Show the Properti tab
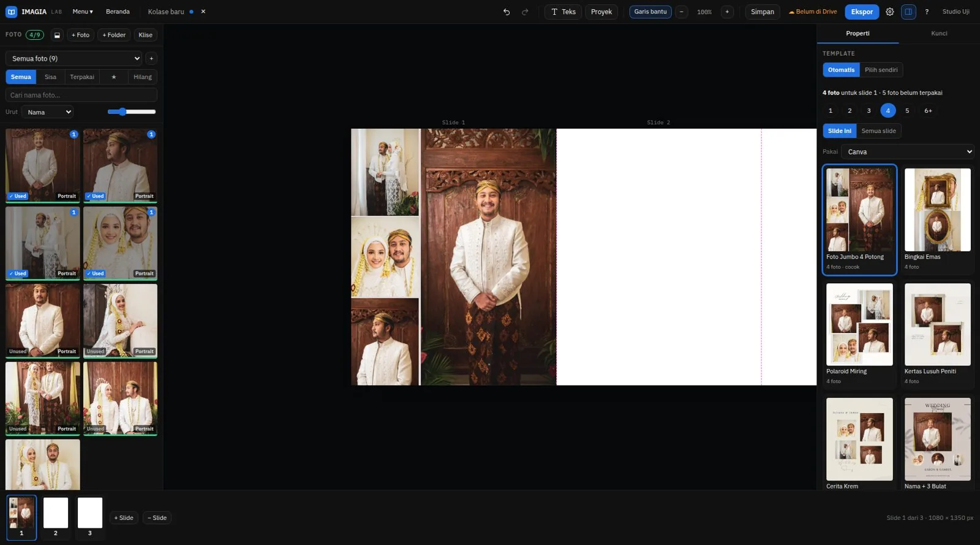The width and height of the screenshot is (980, 545). pos(858,34)
